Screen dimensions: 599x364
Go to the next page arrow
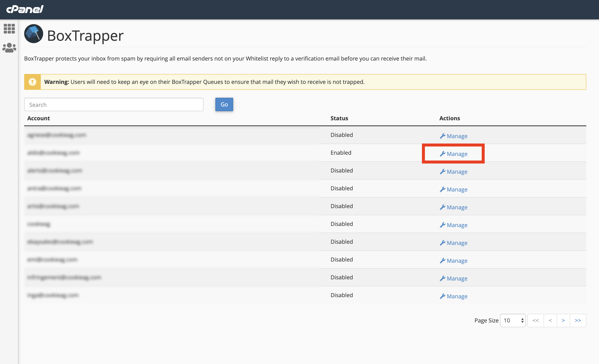point(563,320)
